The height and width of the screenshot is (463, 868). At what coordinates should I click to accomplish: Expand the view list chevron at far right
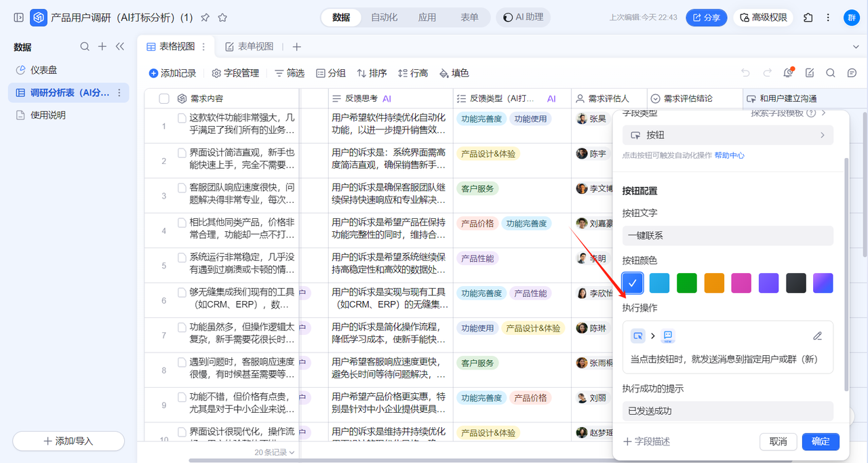(855, 47)
